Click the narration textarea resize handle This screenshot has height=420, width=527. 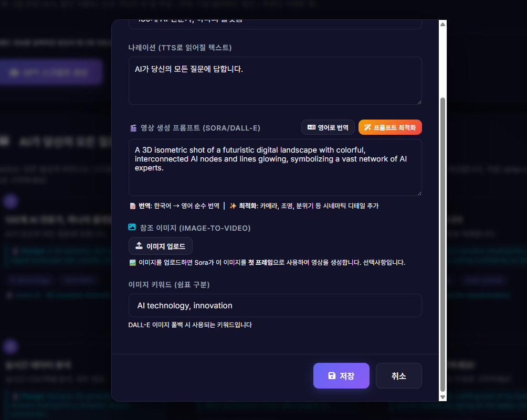click(x=419, y=102)
